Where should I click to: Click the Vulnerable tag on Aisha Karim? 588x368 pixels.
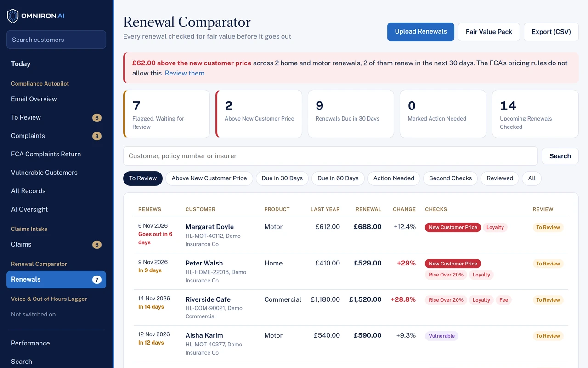441,336
